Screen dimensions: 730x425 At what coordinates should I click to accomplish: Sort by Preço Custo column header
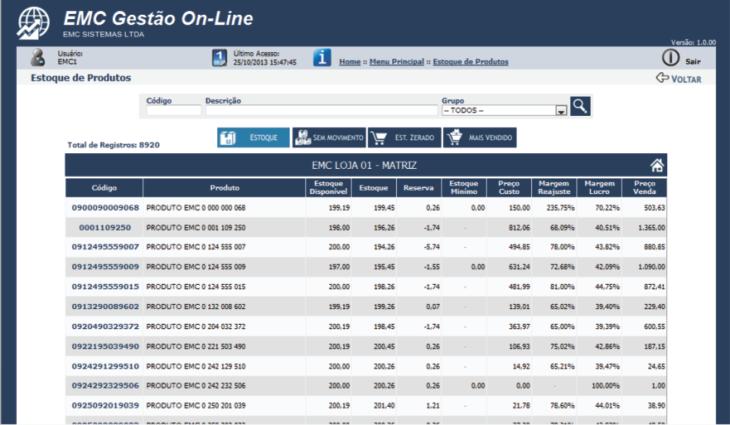[x=509, y=188]
